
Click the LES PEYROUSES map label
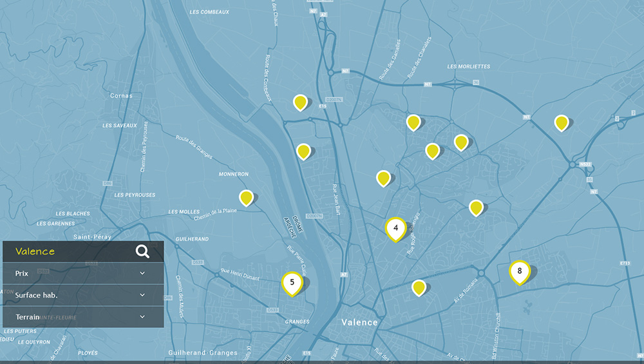(x=135, y=195)
